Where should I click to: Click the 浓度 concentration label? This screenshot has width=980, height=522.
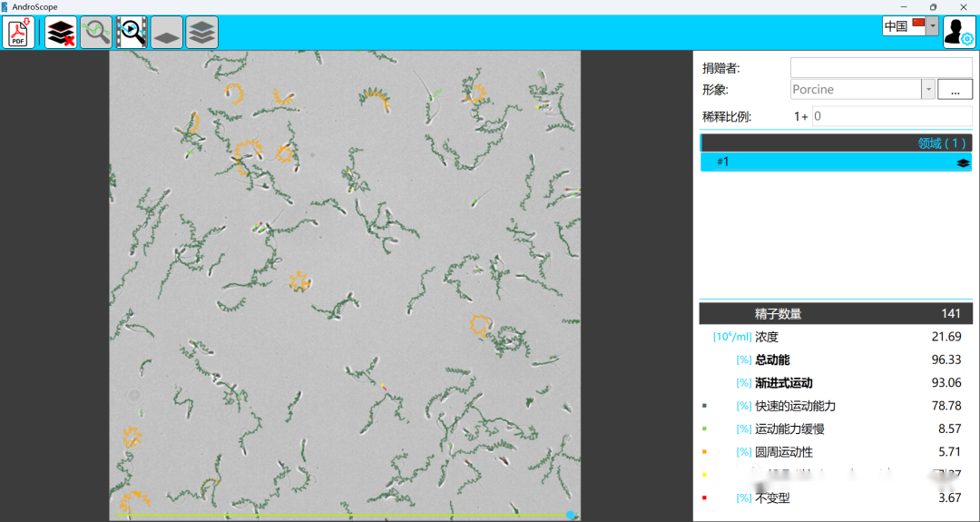767,337
